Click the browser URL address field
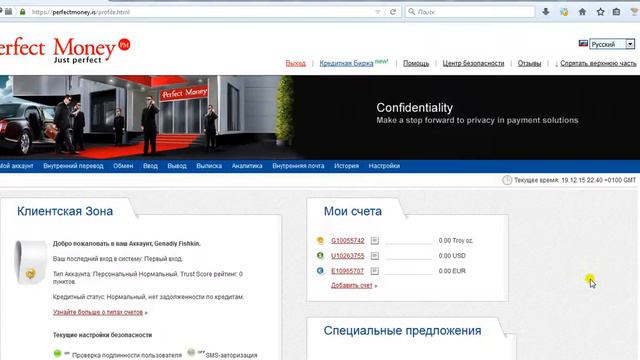The image size is (640, 360). [x=202, y=12]
